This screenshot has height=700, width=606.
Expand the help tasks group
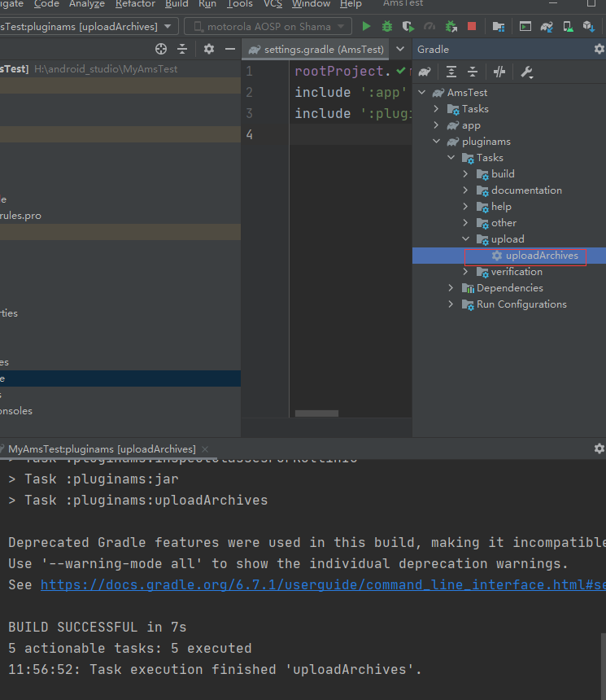(465, 206)
